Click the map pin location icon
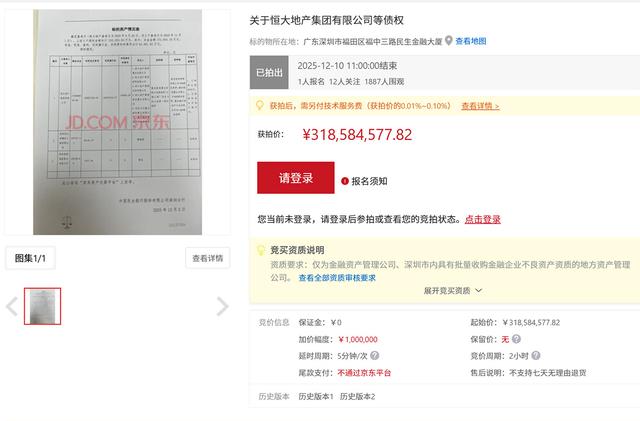This screenshot has height=421, width=640. [449, 40]
